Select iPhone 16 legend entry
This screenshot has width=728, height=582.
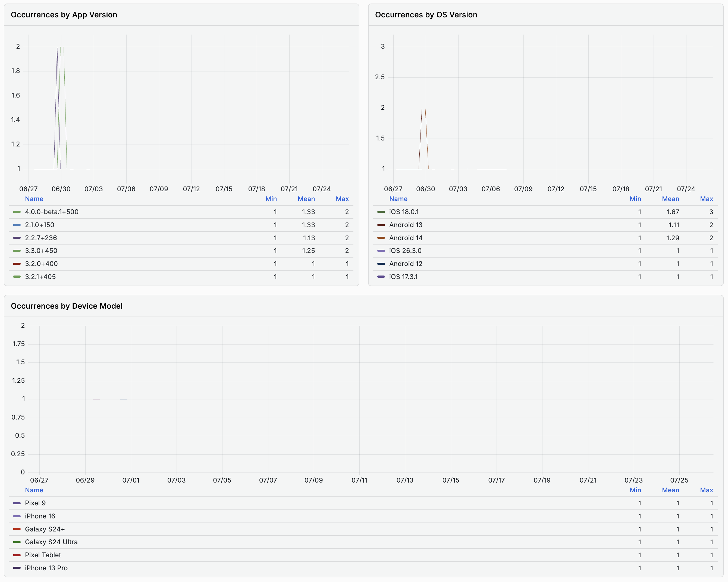[40, 516]
